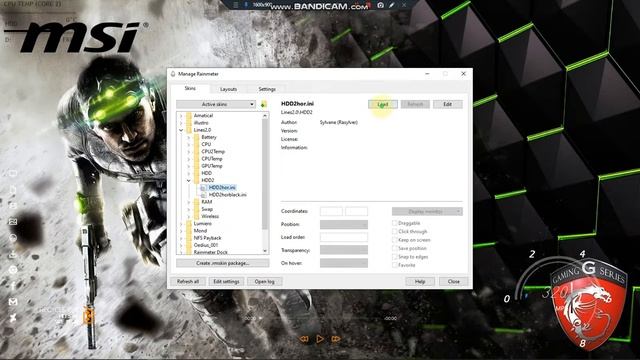
Task: Click the NFS Payback folder icon
Action: coord(189,238)
